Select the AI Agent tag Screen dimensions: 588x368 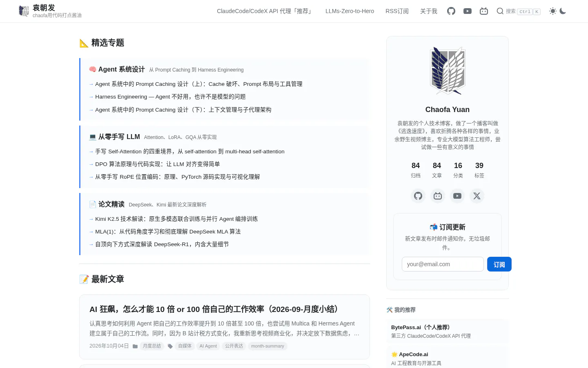click(208, 346)
